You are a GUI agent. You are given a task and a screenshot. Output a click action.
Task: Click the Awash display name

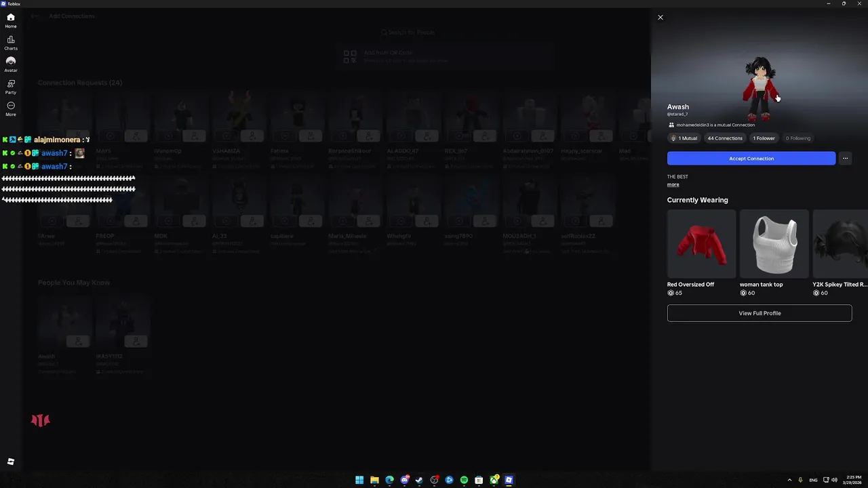678,107
